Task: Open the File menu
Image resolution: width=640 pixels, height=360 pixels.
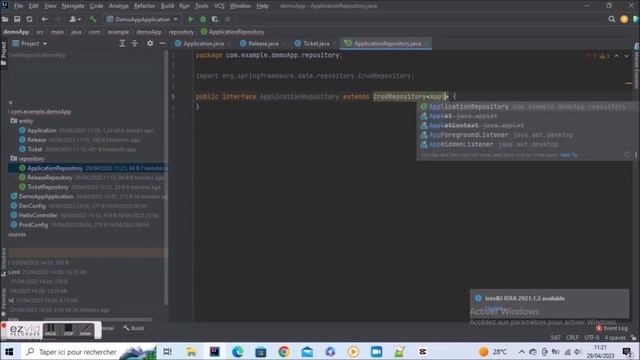Action: pos(18,6)
